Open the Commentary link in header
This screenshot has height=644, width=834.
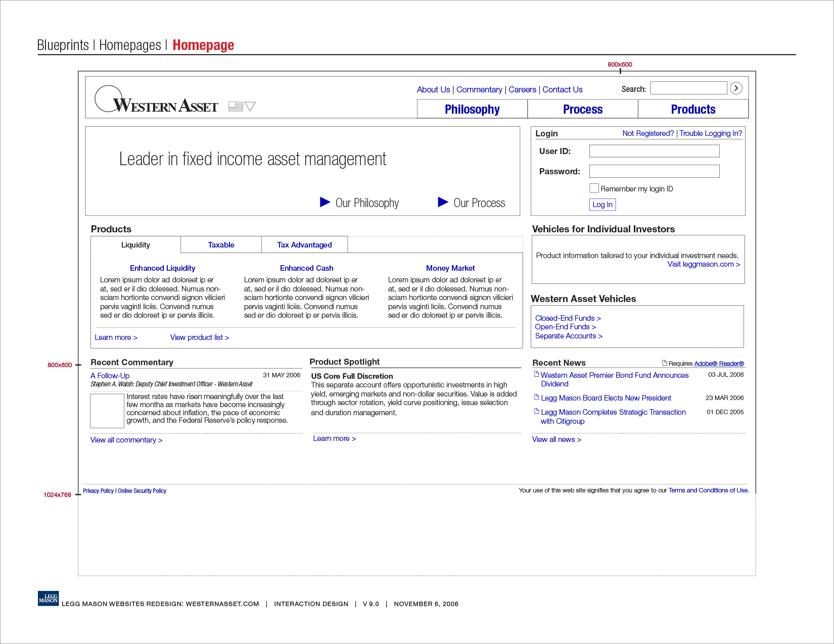(x=479, y=89)
